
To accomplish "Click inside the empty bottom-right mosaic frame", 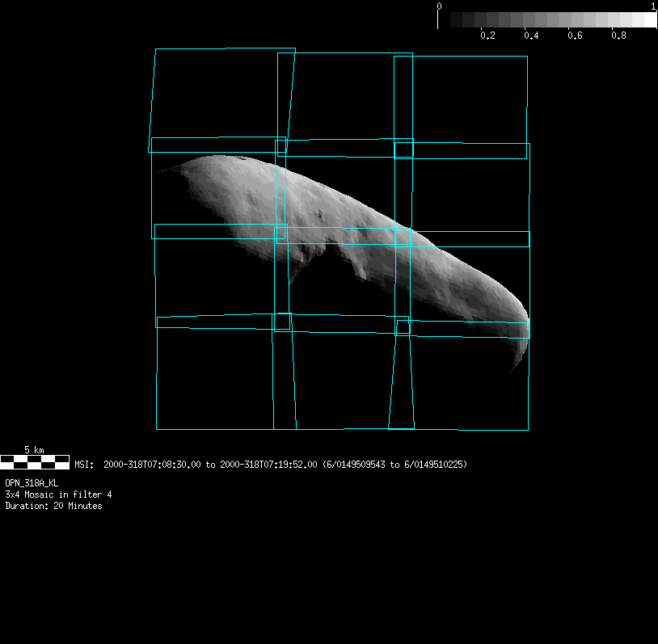I will 470,380.
